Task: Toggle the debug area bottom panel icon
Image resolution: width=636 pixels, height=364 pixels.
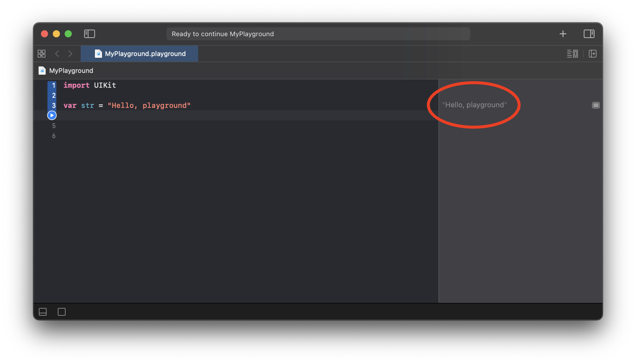Action: (43, 312)
